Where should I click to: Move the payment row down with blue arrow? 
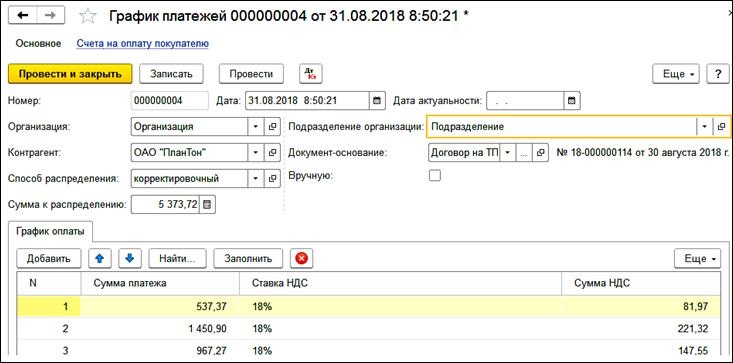[130, 258]
